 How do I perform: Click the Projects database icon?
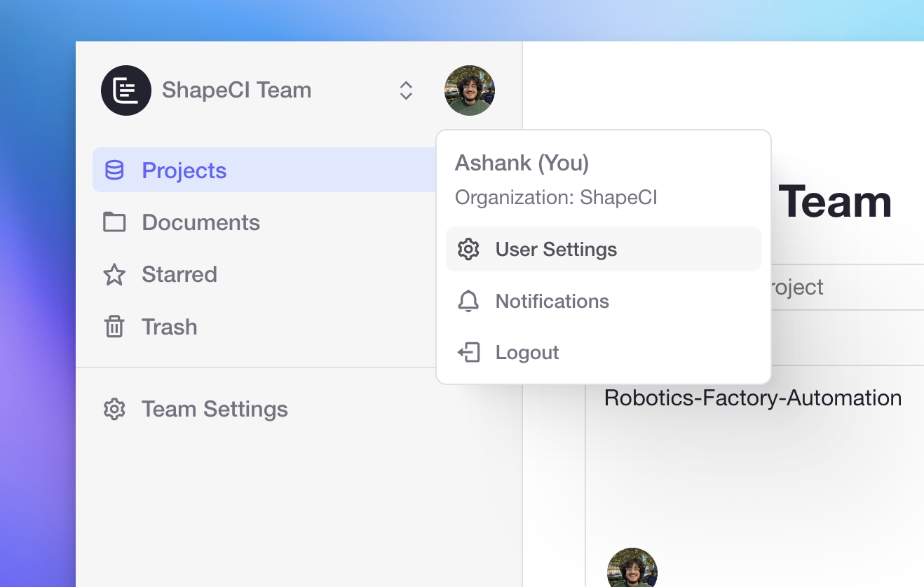coord(114,170)
